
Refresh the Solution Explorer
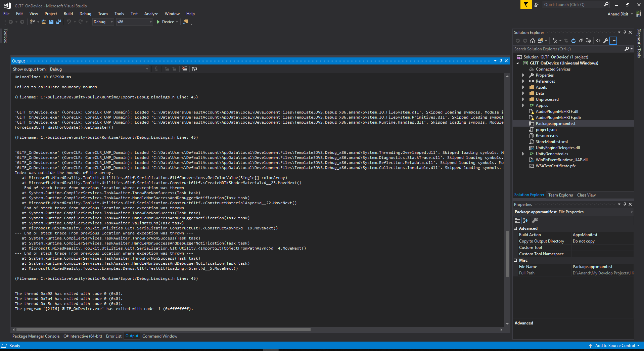point(573,41)
